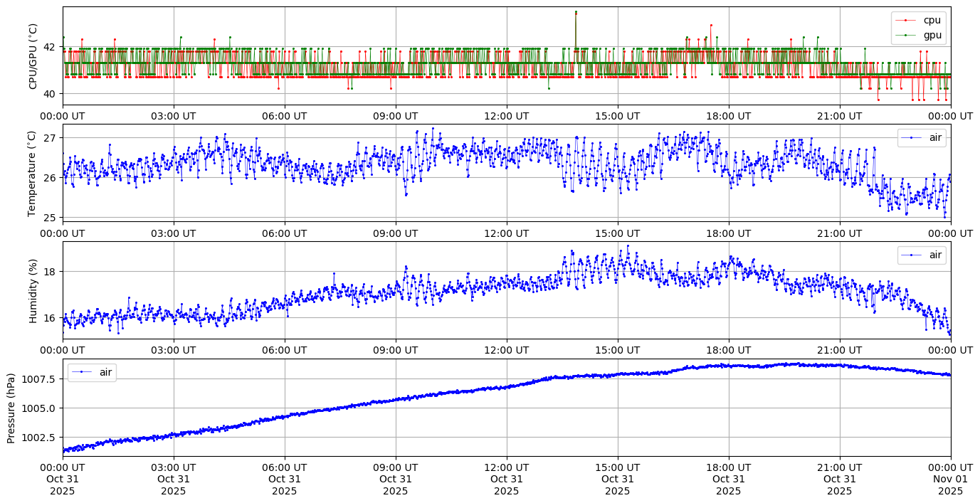Click the gpu entry in the legend
This screenshot has height=503, width=980.
932,35
